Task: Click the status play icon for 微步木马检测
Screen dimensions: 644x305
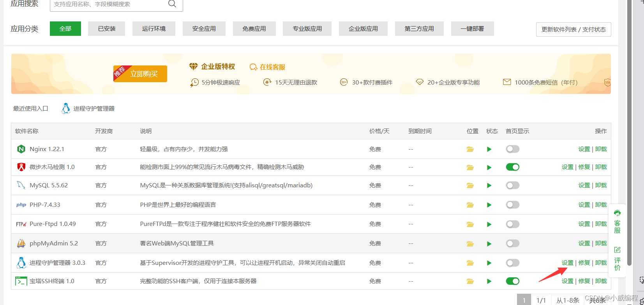Action: click(x=489, y=167)
